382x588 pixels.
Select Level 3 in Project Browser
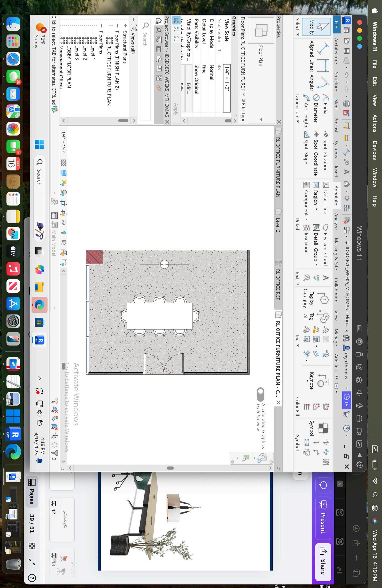click(77, 52)
